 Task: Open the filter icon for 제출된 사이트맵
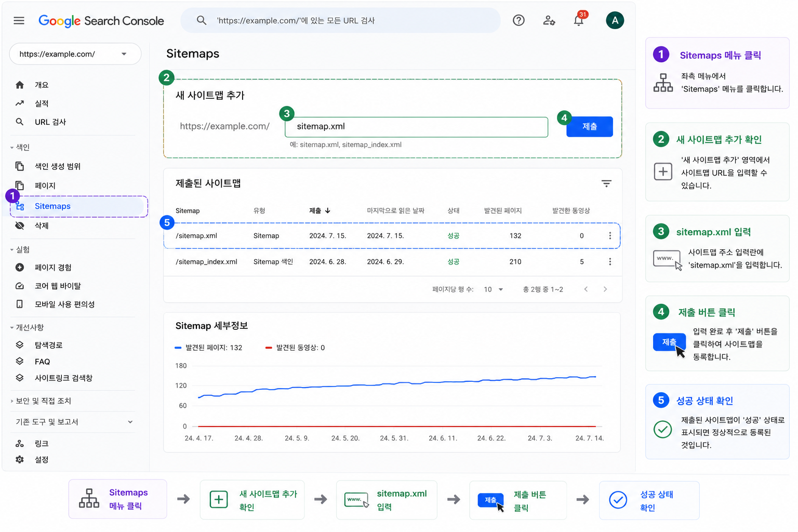tap(606, 183)
